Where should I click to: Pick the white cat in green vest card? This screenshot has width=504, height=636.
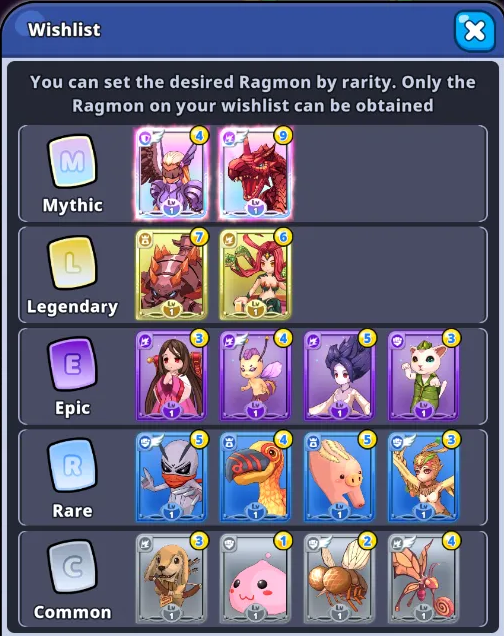[424, 376]
